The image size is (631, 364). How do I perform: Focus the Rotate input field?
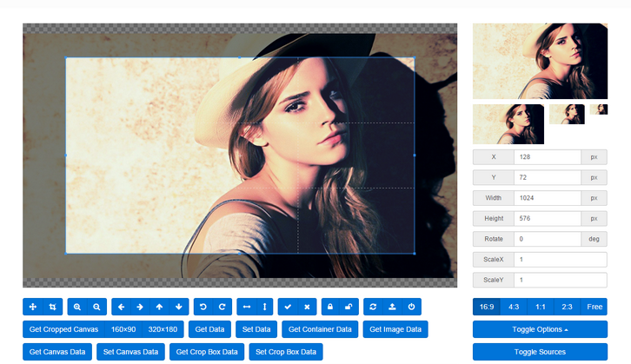[x=548, y=239]
